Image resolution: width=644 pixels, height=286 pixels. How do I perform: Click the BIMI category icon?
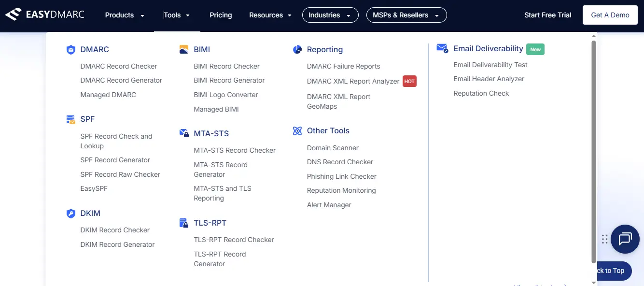click(184, 50)
